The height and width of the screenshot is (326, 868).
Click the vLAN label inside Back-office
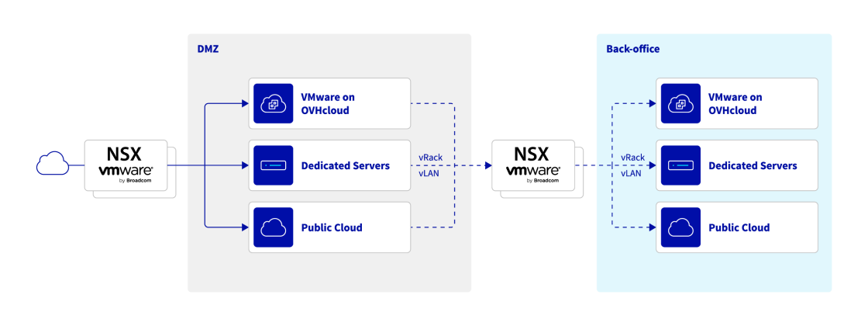pos(632,173)
